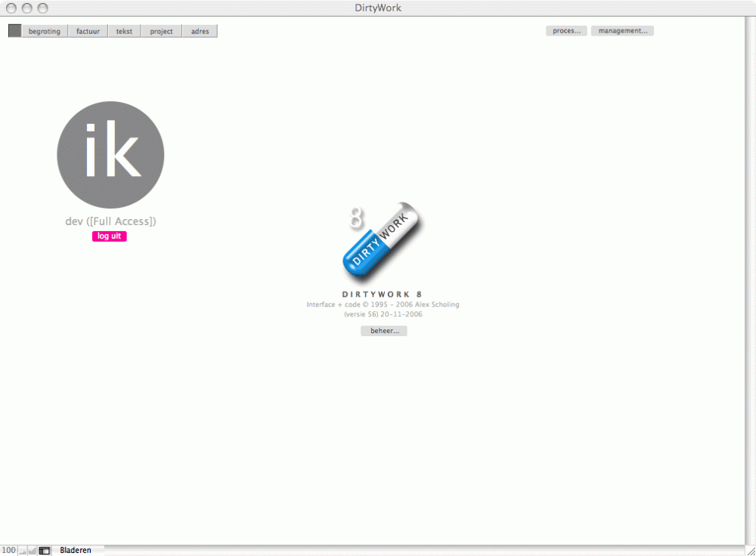The width and height of the screenshot is (756, 556).
Task: Switch to the factuur tab
Action: pos(88,32)
